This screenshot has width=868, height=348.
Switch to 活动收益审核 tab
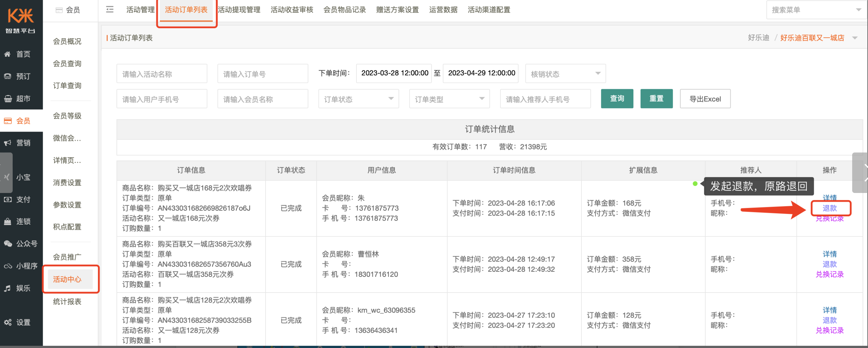pos(292,10)
